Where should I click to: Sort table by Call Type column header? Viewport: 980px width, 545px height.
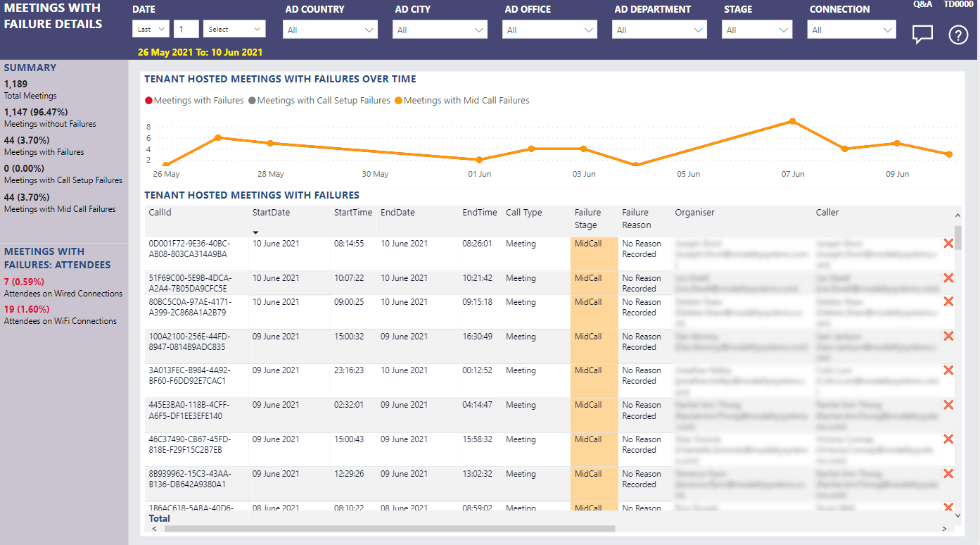coord(524,212)
